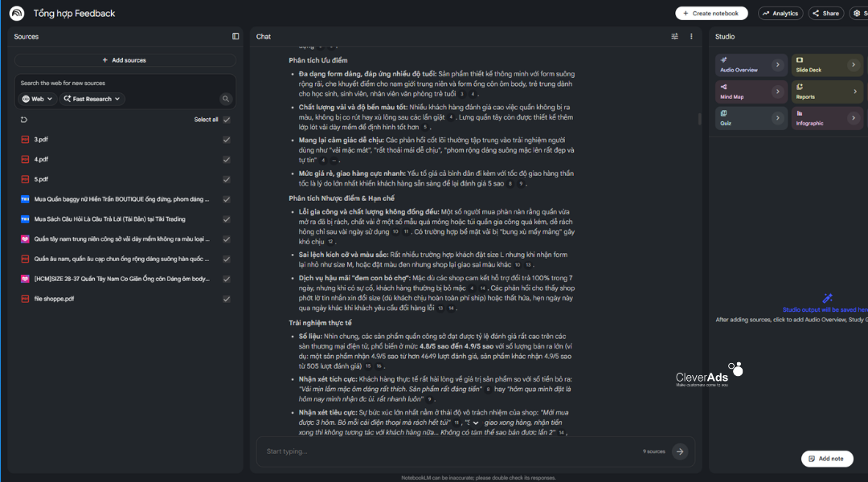The image size is (868, 482).
Task: Click the notebook title Tổng hợp Feedback
Action: 74,14
